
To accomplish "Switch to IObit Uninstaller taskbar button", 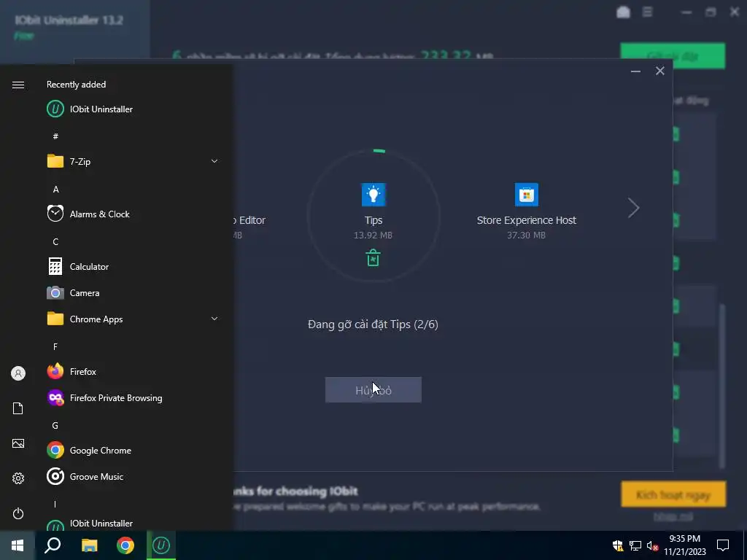I will 161,545.
